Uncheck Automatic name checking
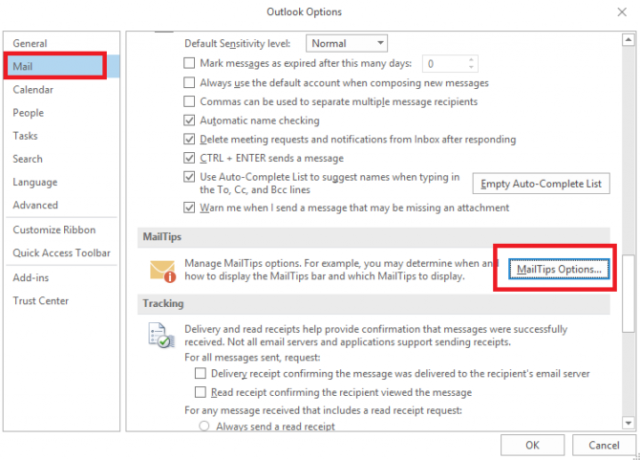The height and width of the screenshot is (460, 640). point(189,120)
